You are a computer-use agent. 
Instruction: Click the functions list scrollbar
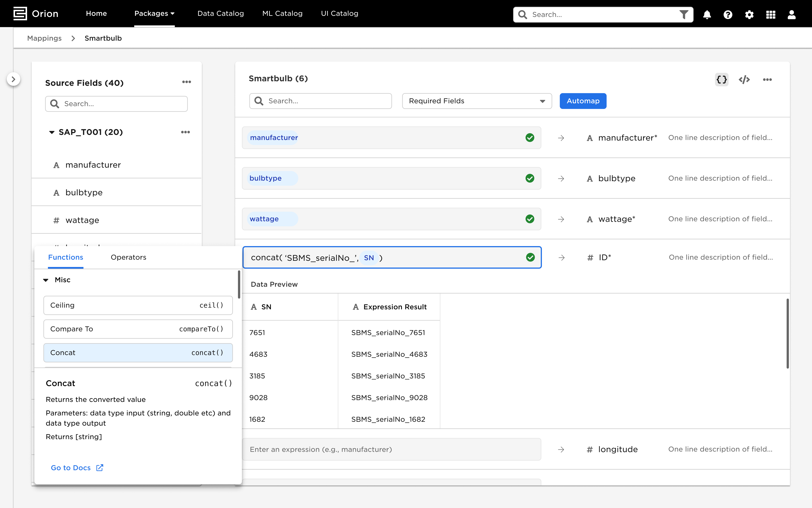coord(239,284)
